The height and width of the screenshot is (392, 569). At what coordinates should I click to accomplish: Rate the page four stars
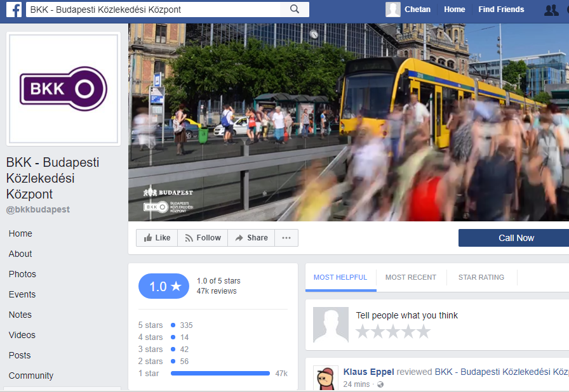408,332
